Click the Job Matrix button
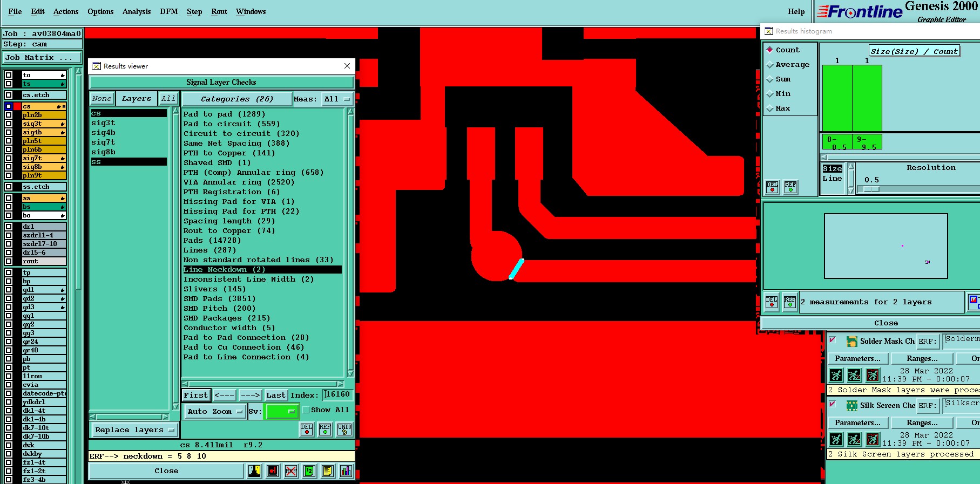980x484 pixels. point(43,58)
